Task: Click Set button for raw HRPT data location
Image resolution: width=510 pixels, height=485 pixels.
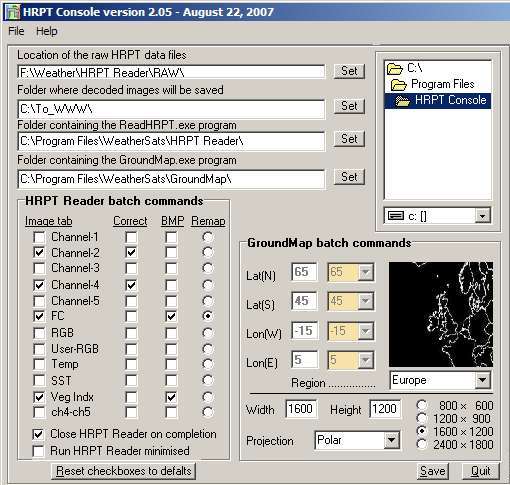Action: (x=349, y=71)
